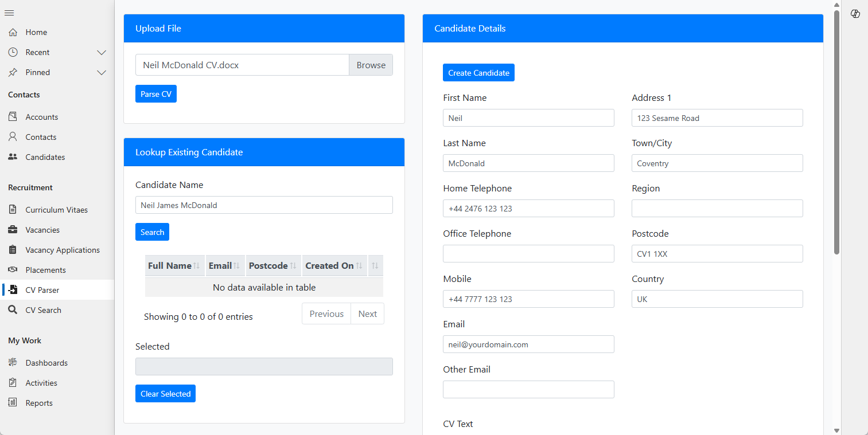Click the Reports chart icon
Viewport: 868px width, 435px height.
[x=13, y=403]
